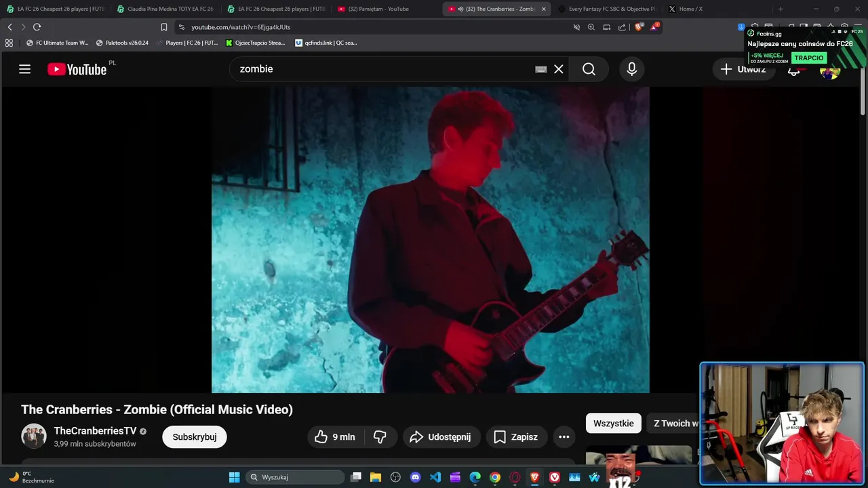Open a new browser tab
868x488 pixels.
coord(781,9)
